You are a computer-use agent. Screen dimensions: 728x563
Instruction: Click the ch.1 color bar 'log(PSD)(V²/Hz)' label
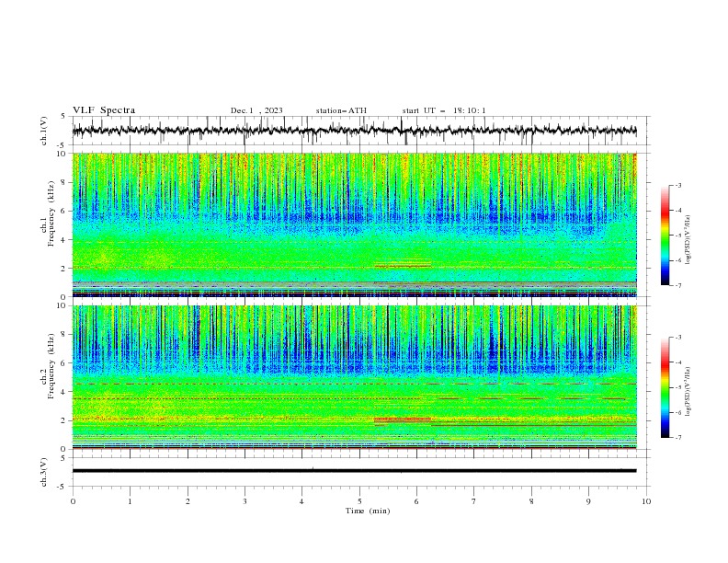coord(688,240)
